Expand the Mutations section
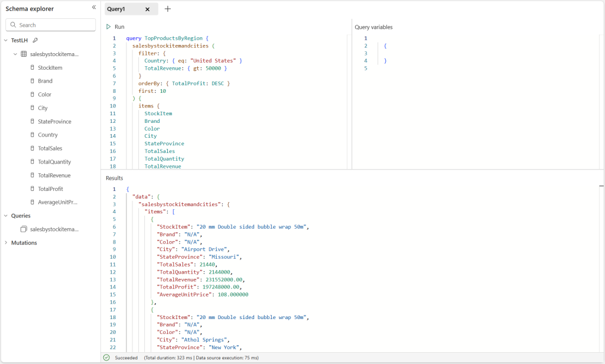 (x=7, y=242)
